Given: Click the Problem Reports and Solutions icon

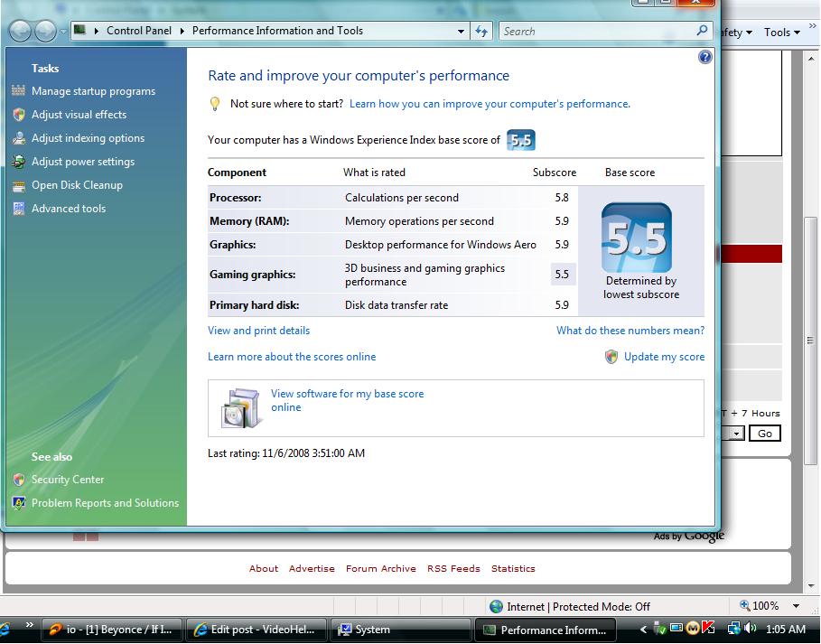Looking at the screenshot, I should click(19, 503).
